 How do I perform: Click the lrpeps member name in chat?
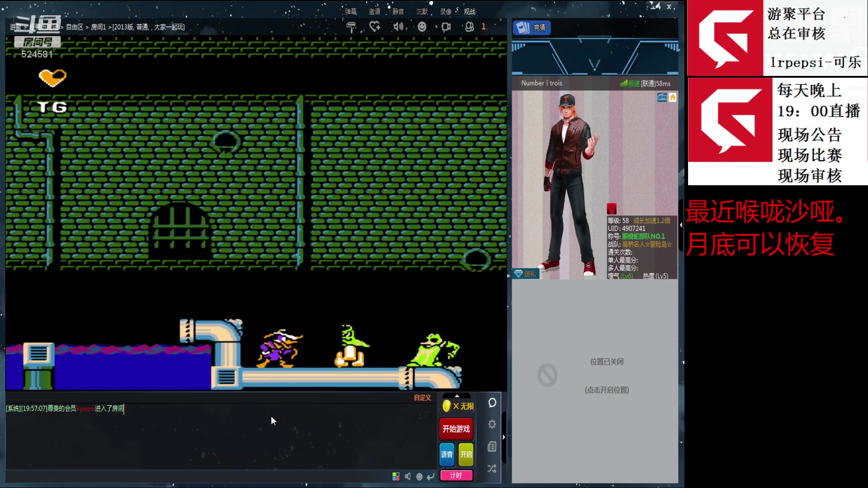tap(85, 408)
